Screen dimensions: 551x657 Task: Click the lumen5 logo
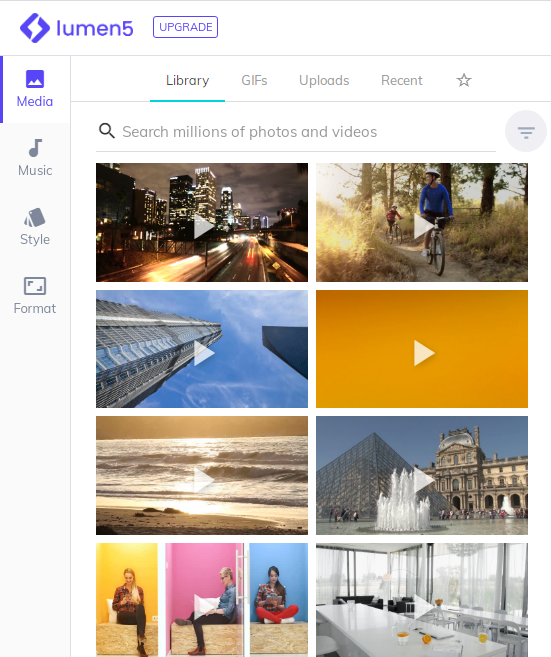tap(77, 28)
